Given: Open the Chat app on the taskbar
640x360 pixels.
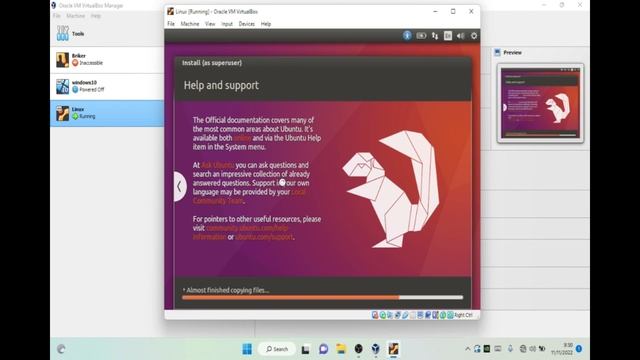Looking at the screenshot, I should pyautogui.click(x=323, y=349).
